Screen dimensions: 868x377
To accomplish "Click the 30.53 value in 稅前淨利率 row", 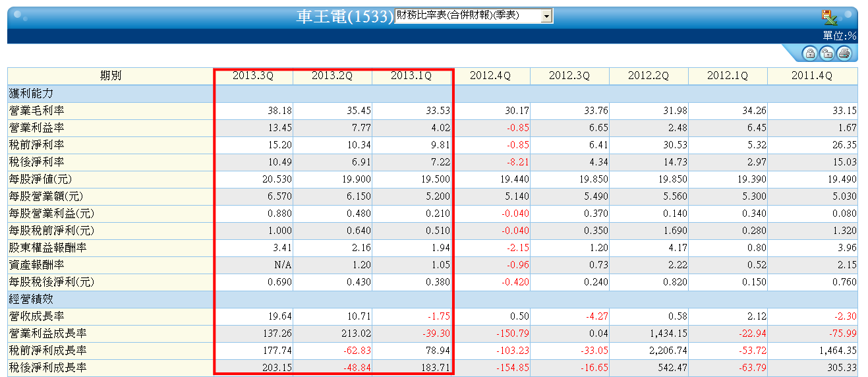I will [x=675, y=145].
